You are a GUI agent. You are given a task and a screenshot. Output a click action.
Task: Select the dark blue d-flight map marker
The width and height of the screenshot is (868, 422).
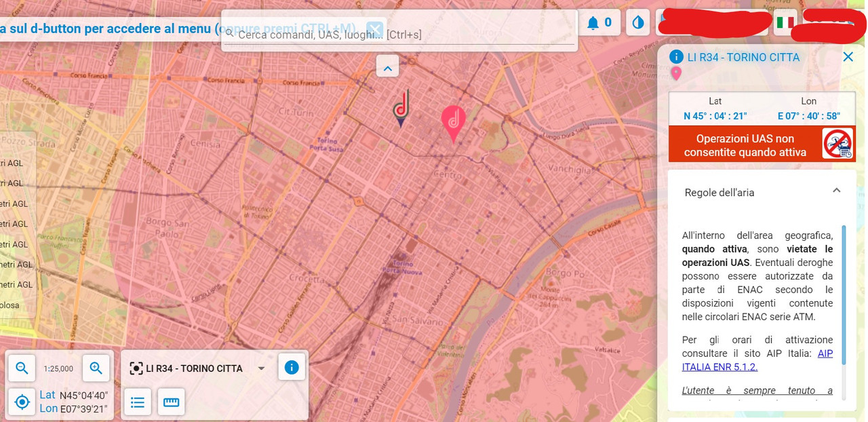[x=401, y=109]
